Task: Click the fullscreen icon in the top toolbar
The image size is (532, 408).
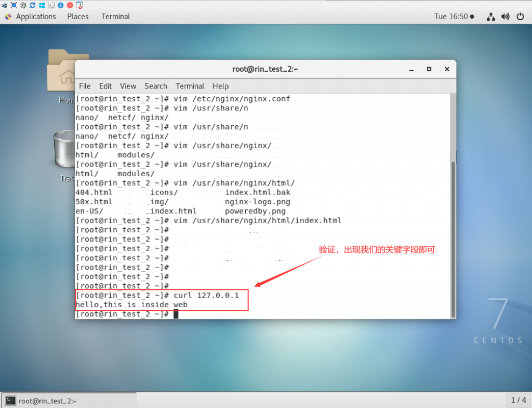Action: [x=14, y=5]
